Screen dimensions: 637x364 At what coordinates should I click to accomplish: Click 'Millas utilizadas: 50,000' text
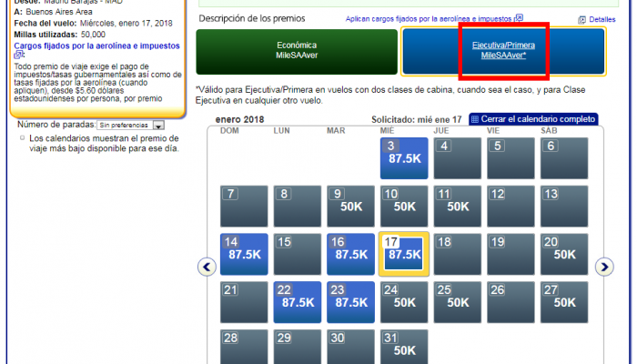(x=59, y=35)
